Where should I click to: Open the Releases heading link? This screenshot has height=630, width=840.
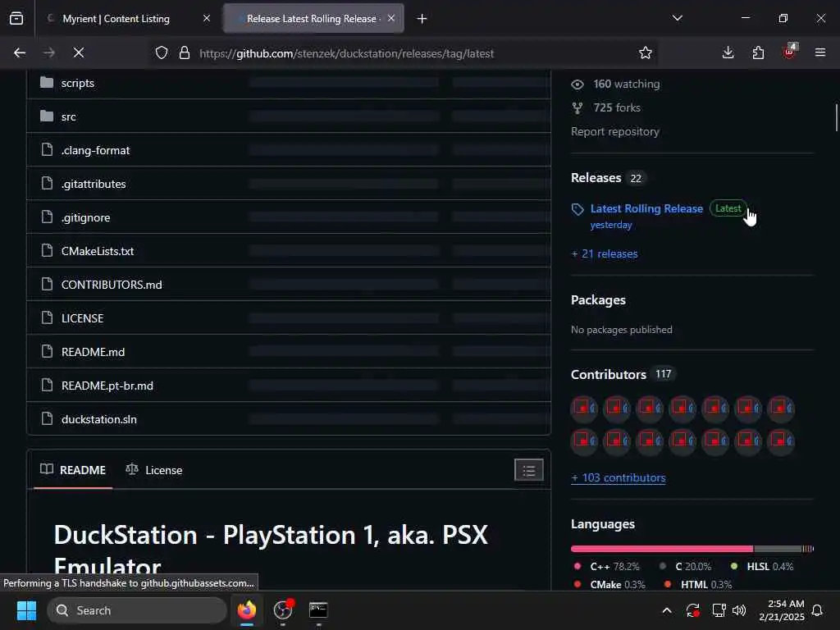click(596, 178)
